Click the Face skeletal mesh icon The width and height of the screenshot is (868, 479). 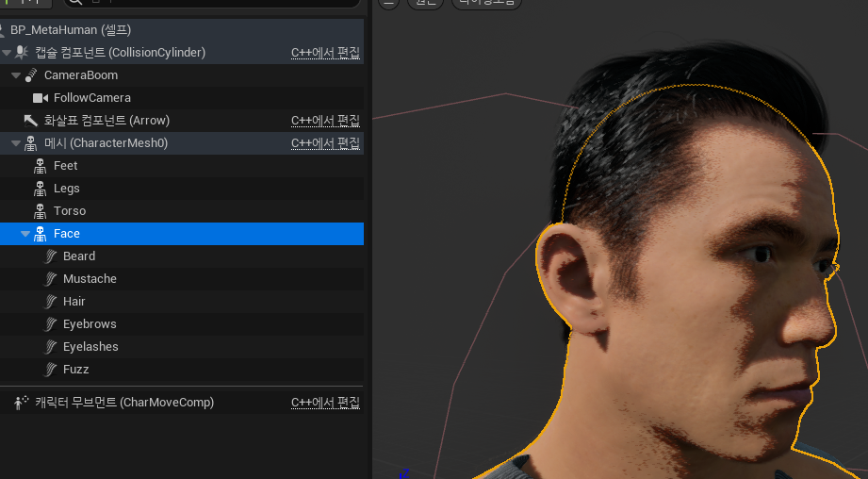40,234
